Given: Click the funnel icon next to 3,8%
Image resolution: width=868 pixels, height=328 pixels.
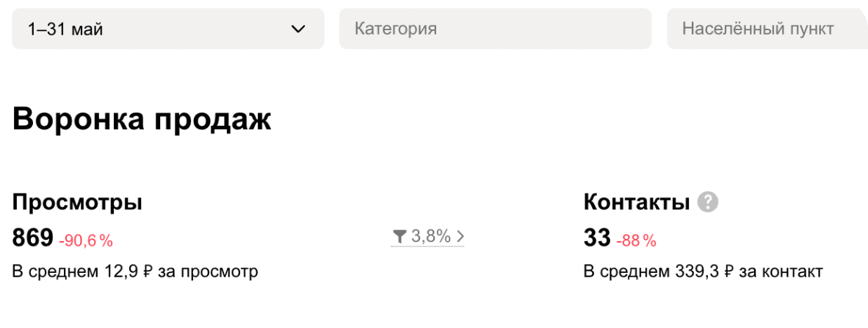Looking at the screenshot, I should (x=399, y=236).
